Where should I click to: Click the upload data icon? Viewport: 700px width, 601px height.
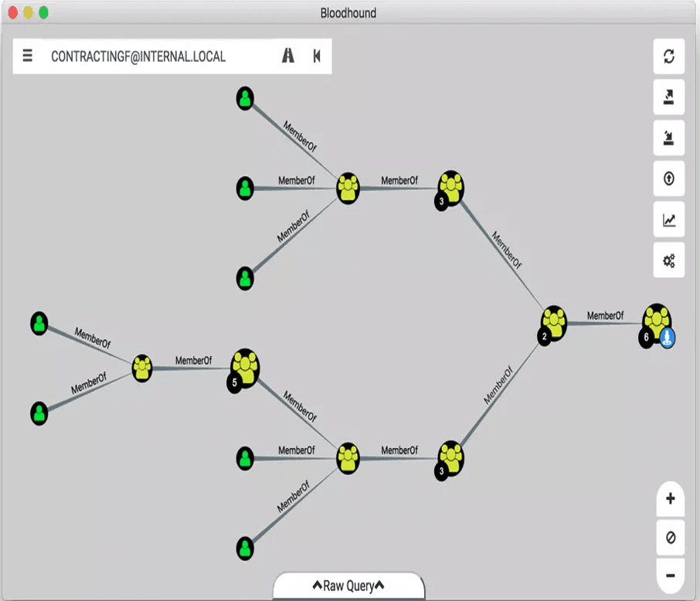click(669, 179)
